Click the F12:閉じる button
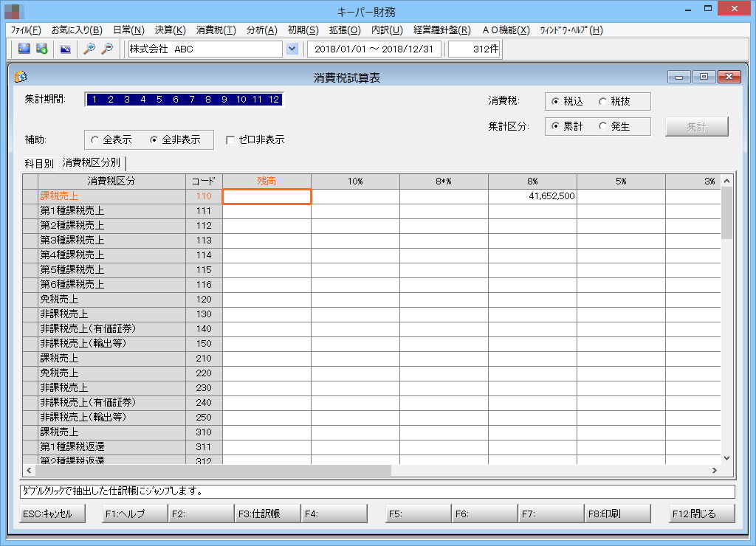 pos(702,514)
